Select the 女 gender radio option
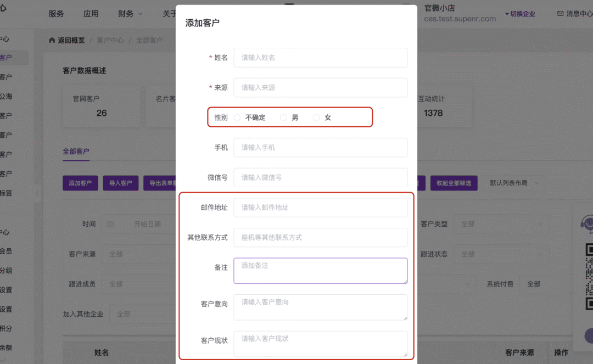Screen dimensions: 593x364 pos(316,117)
